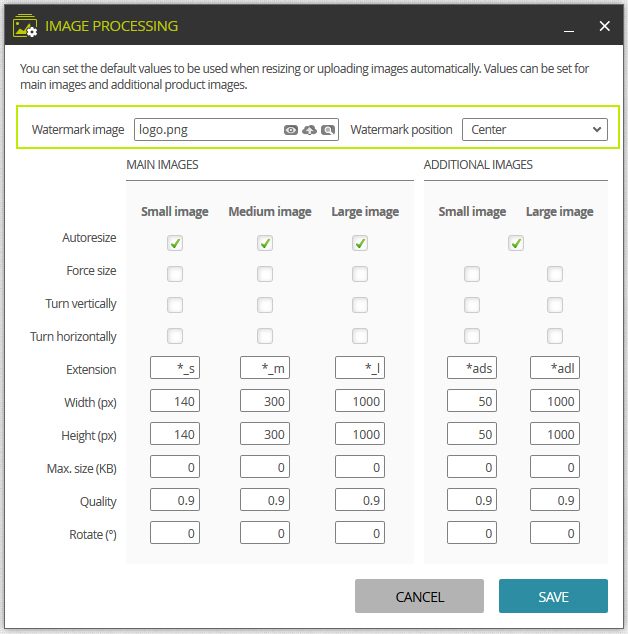Enable Force size for additional Large image
The image size is (628, 634).
coord(555,274)
